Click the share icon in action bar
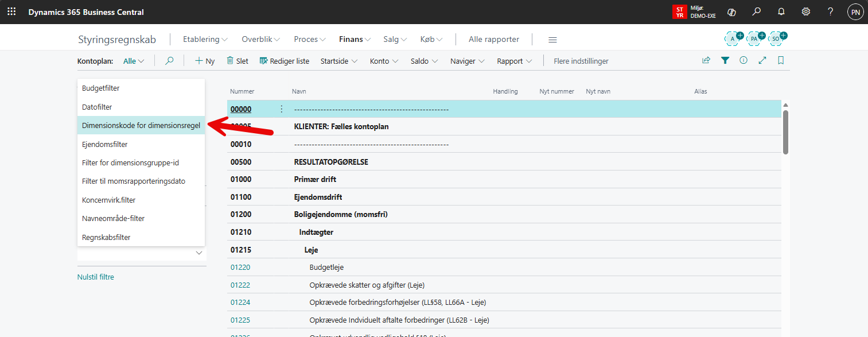Screen dimensions: 868x337 click(x=706, y=60)
